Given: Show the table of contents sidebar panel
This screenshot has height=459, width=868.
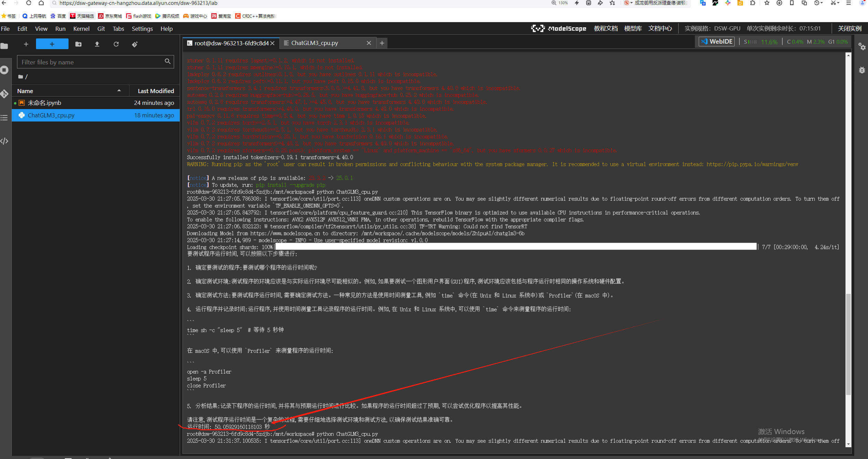Looking at the screenshot, I should pyautogui.click(x=5, y=118).
